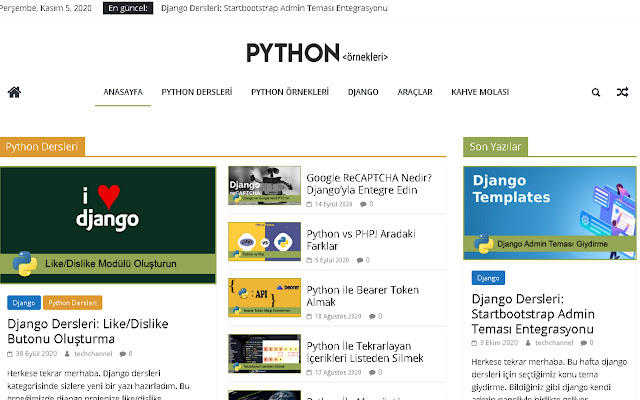The height and width of the screenshot is (400, 640).
Task: Go to the DJANGO menu item
Action: [x=363, y=92]
